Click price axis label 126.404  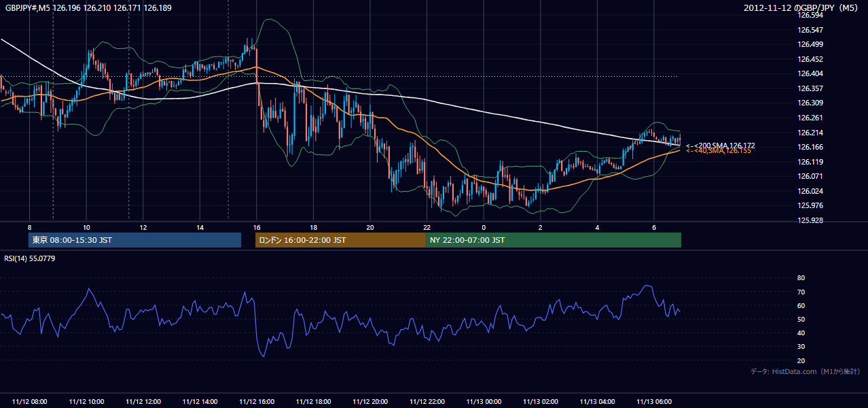pyautogui.click(x=810, y=73)
